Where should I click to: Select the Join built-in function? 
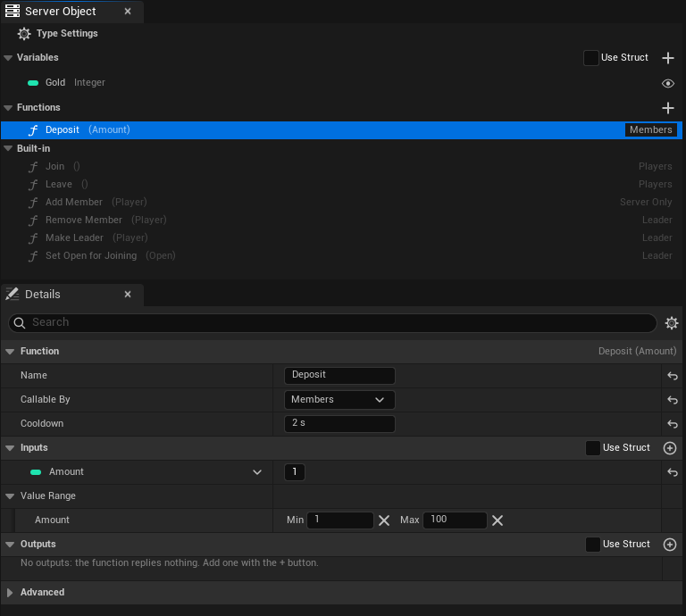(341, 167)
